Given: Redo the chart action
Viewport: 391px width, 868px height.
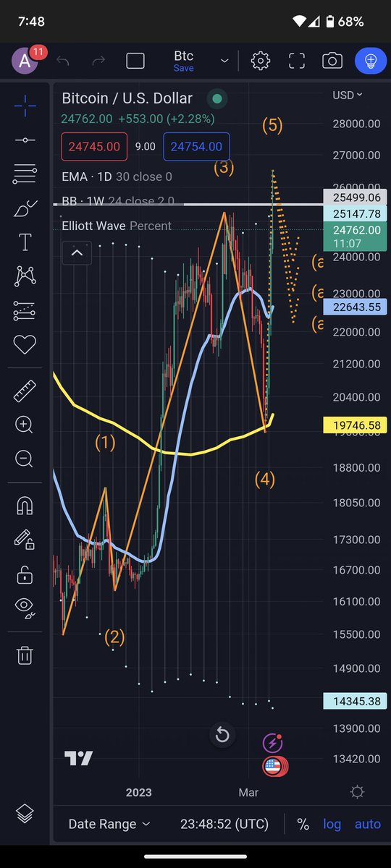Looking at the screenshot, I should click(98, 61).
